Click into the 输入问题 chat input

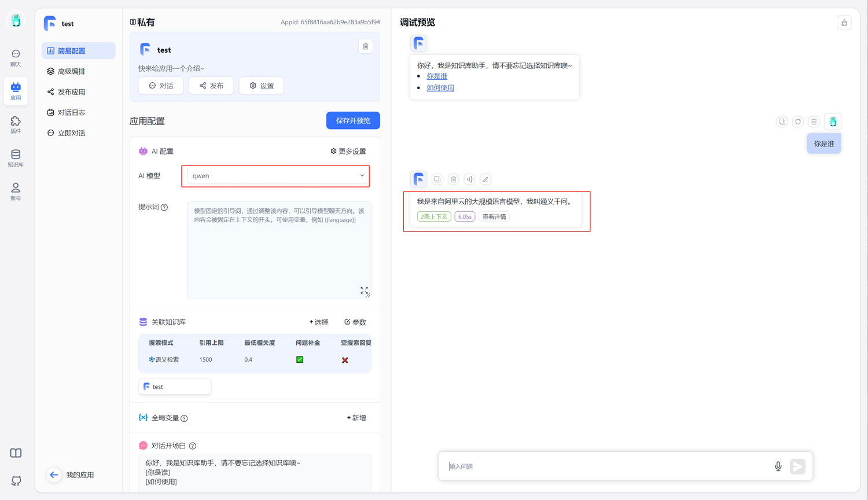[x=608, y=466]
